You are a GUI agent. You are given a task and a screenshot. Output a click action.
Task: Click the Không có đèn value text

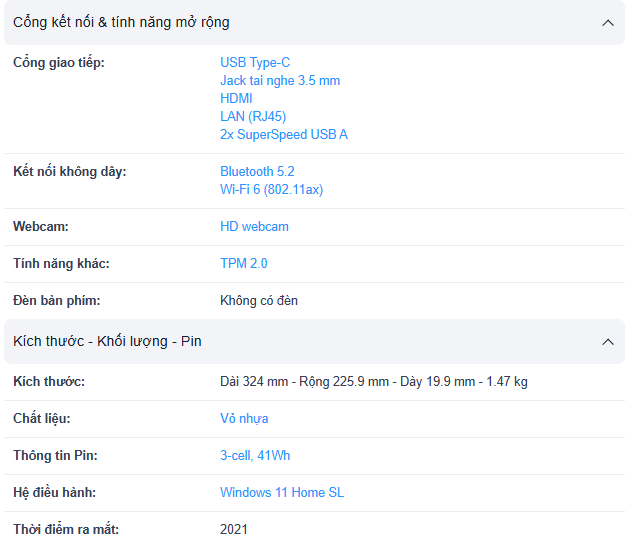tap(259, 300)
